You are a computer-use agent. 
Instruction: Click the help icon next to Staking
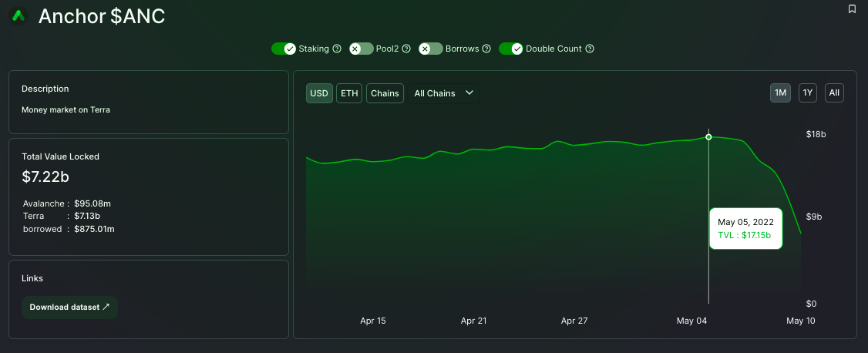[336, 49]
